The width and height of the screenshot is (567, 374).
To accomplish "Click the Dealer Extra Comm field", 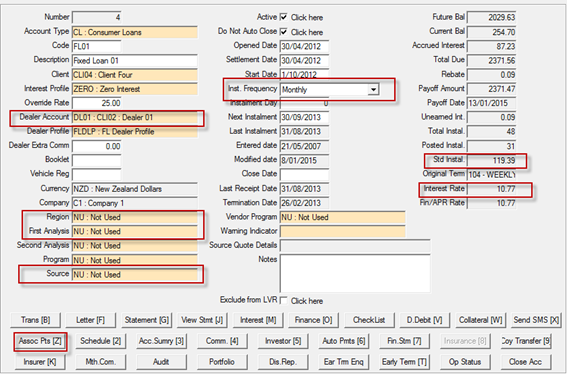I will tap(96, 146).
